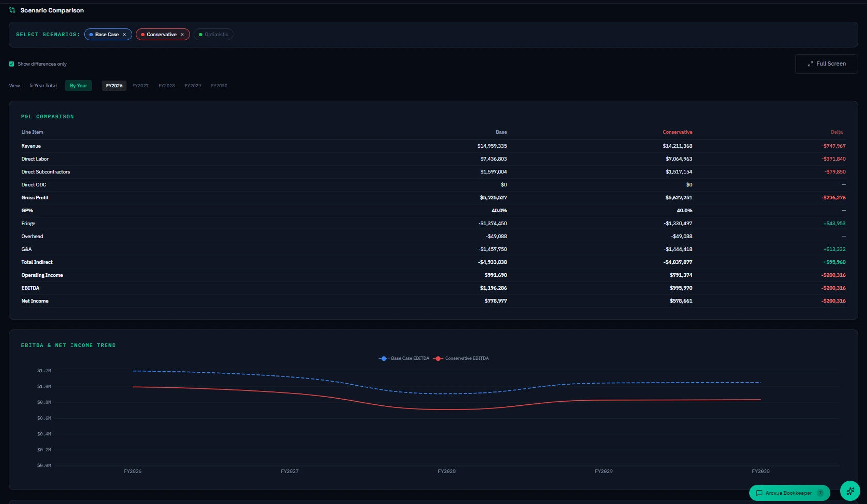Open the FY2030 year tab
Viewport: 867px width, 504px height.
click(x=219, y=86)
